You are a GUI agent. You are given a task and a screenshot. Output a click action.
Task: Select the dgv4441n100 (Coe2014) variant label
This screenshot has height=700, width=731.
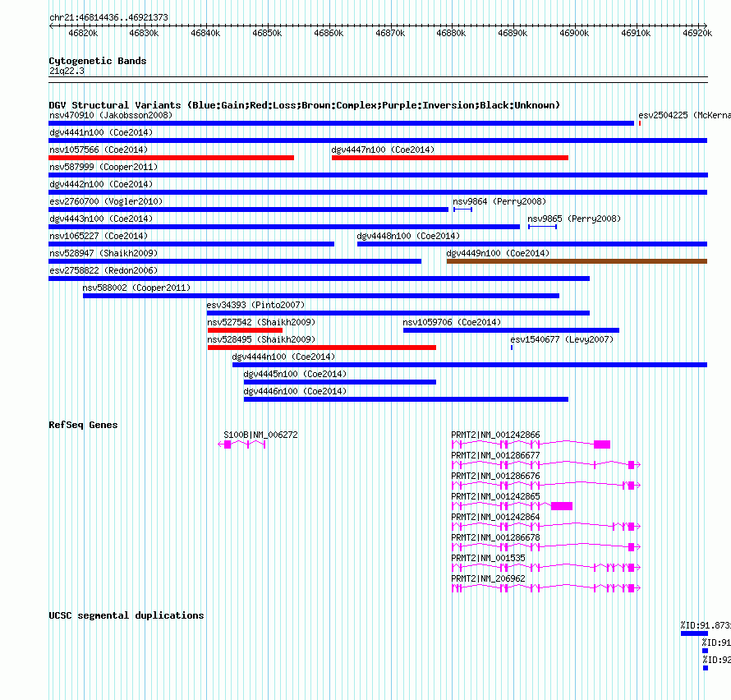[101, 132]
